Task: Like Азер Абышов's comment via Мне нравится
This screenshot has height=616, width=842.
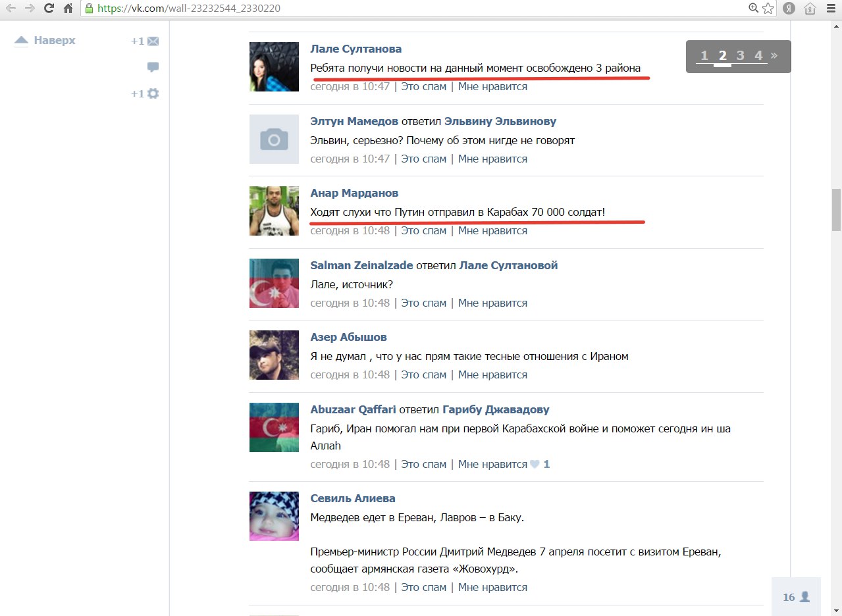Action: [492, 374]
